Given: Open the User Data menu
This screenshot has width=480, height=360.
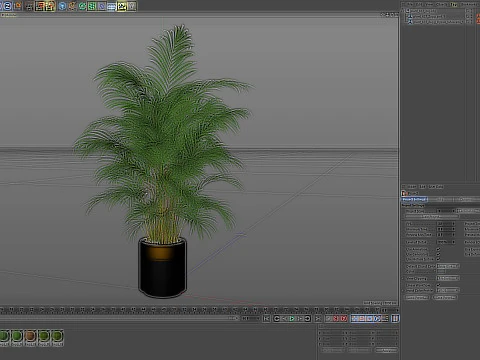Looking at the screenshot, I should coord(436,187).
